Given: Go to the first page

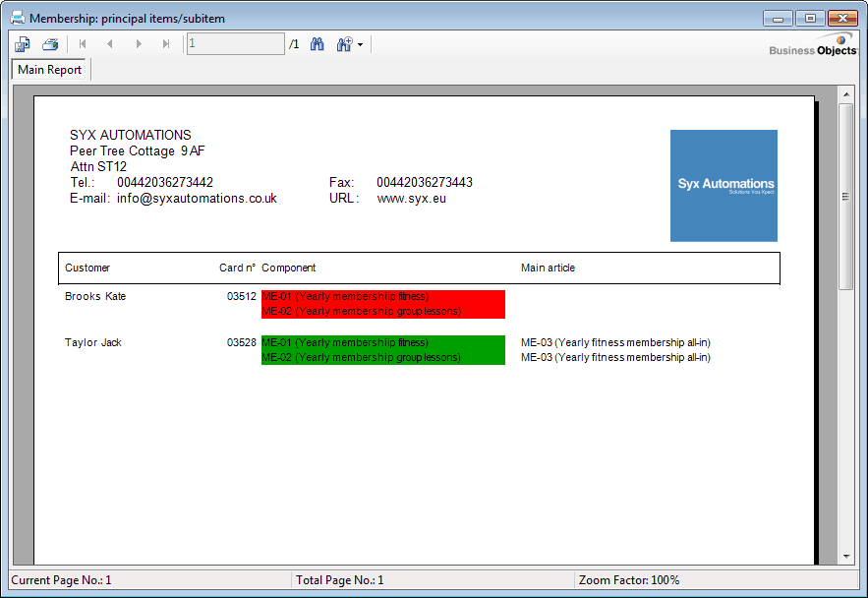Looking at the screenshot, I should pos(83,44).
